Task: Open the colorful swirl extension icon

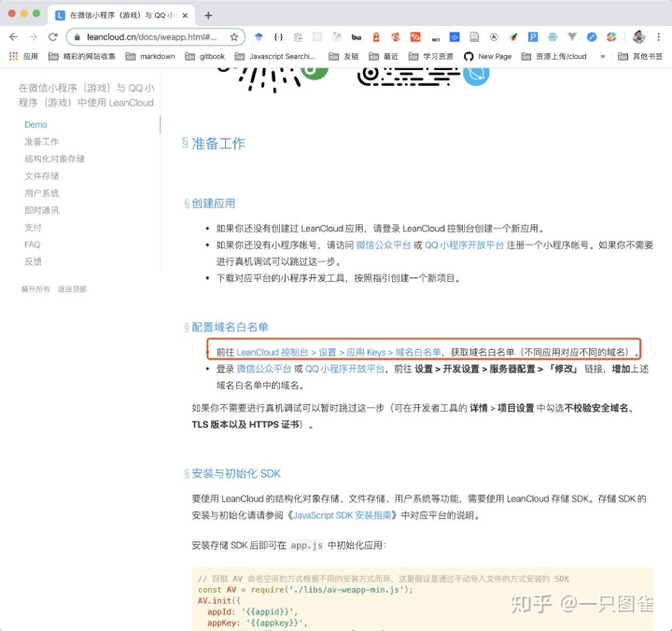Action: (611, 36)
